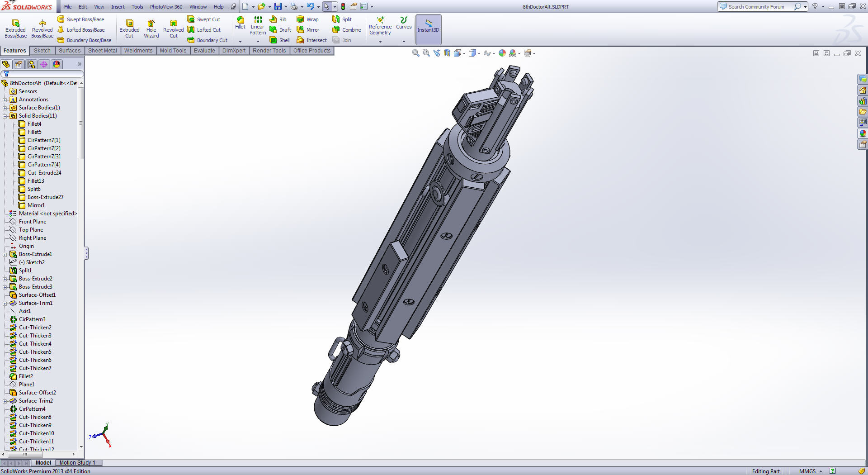
Task: Click the Edit Appearance color sphere
Action: [x=502, y=53]
